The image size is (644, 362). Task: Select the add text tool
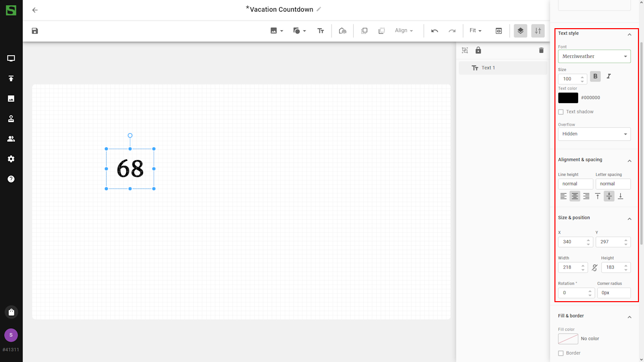320,31
